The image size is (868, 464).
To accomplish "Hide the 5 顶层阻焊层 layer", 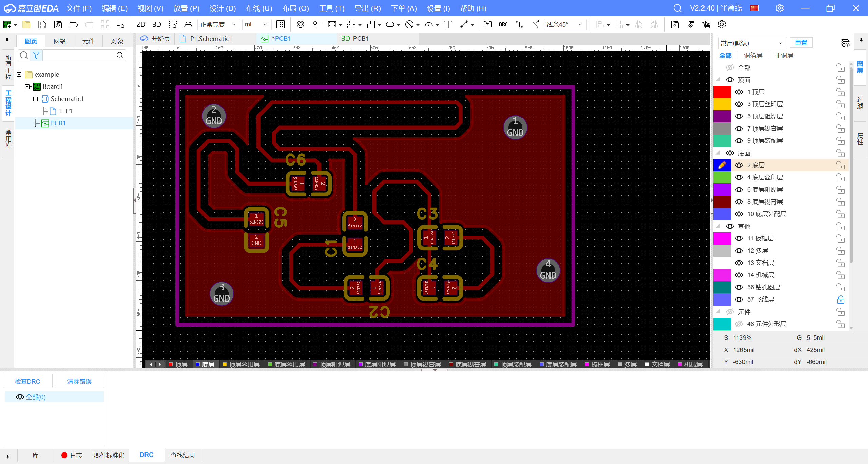I will tap(739, 116).
